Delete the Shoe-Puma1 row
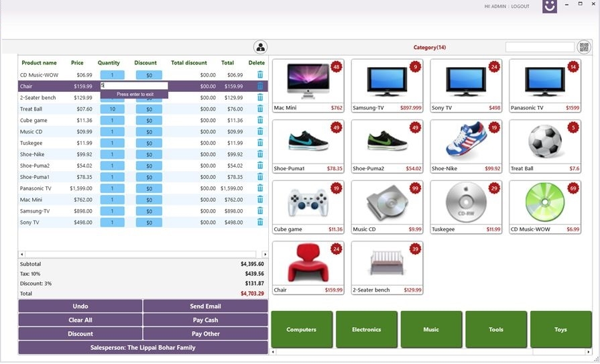The image size is (600, 364). (260, 177)
